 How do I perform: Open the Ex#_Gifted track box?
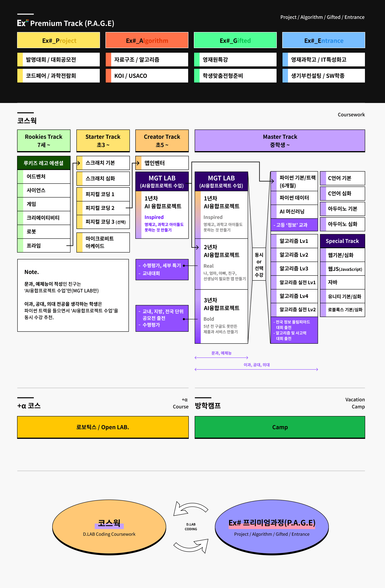tap(235, 40)
